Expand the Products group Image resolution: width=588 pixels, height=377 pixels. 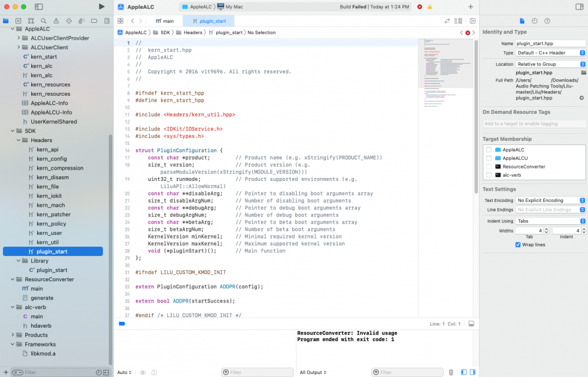point(12,335)
